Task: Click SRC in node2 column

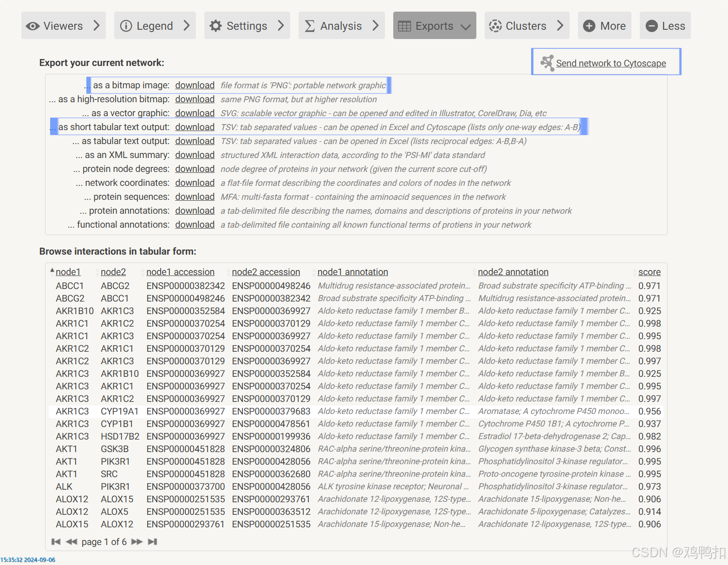Action: tap(109, 474)
